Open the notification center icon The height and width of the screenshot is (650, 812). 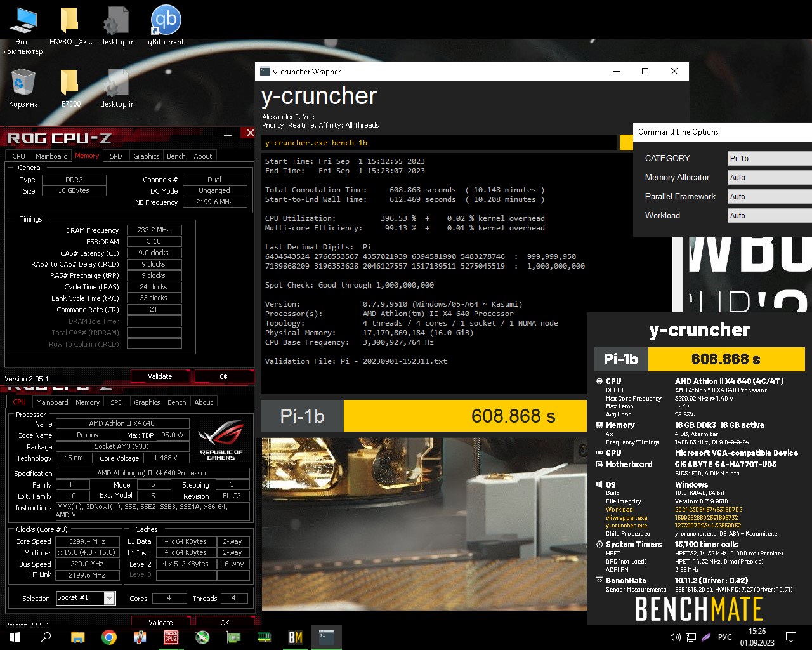click(x=791, y=637)
